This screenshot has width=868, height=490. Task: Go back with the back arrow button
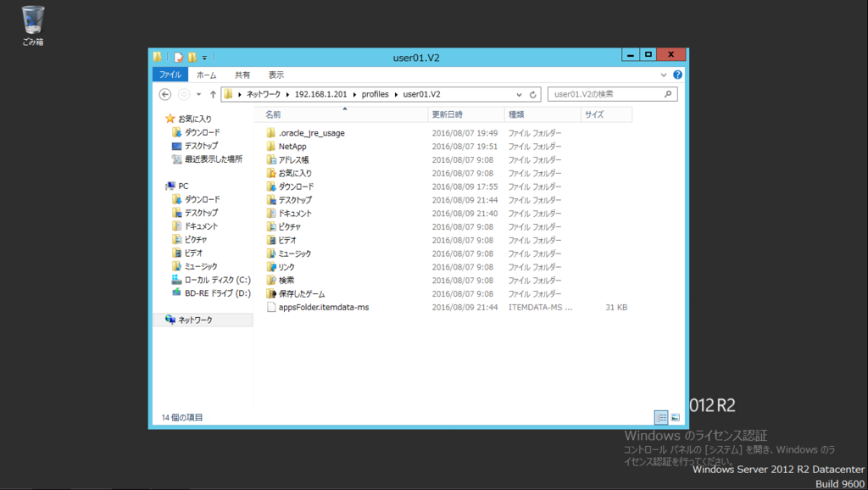(165, 95)
